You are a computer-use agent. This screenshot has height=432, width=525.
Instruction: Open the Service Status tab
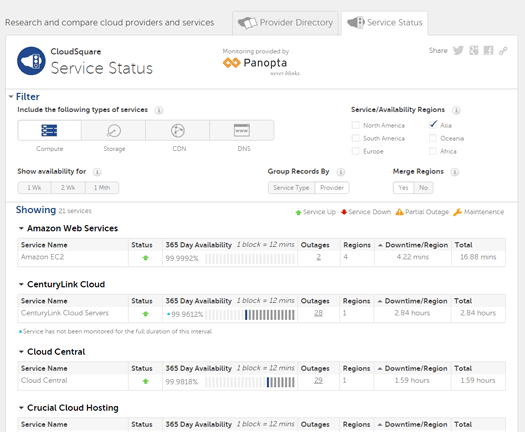point(385,23)
